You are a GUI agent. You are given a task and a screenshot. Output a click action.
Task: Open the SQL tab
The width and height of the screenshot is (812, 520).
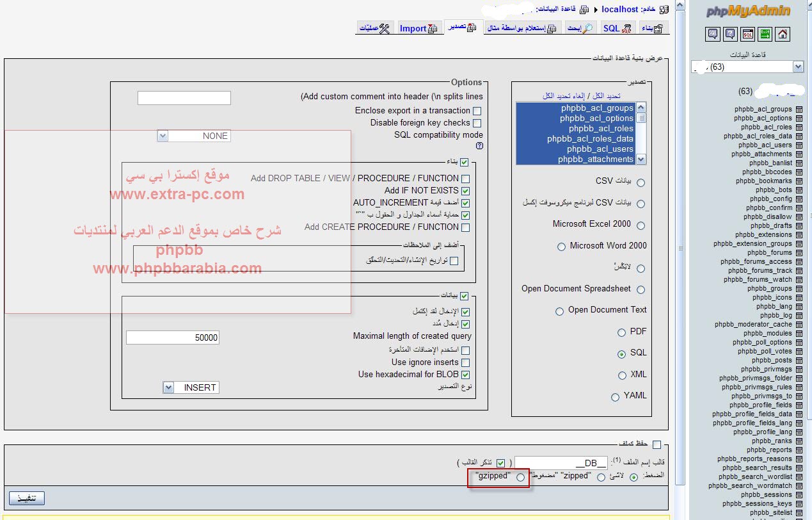(617, 28)
